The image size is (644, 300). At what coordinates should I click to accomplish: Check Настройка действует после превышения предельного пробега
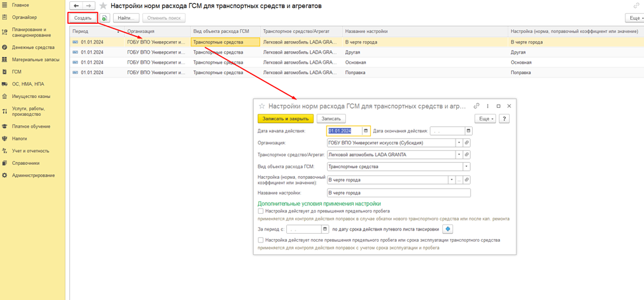coord(261,240)
